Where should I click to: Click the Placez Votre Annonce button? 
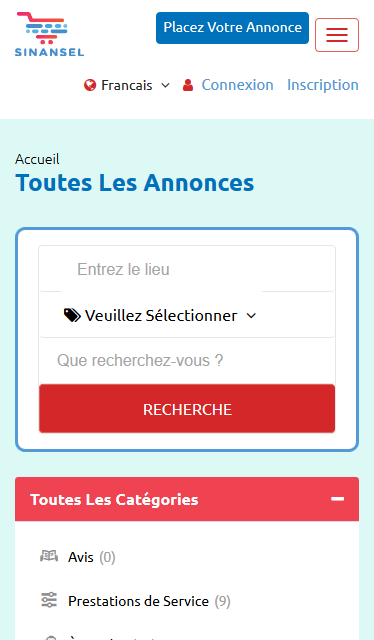(232, 28)
